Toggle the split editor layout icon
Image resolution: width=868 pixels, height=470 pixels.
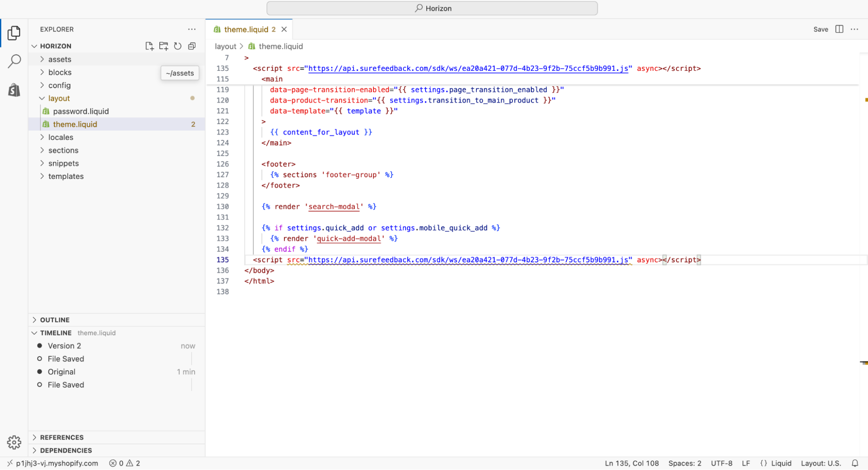(839, 29)
